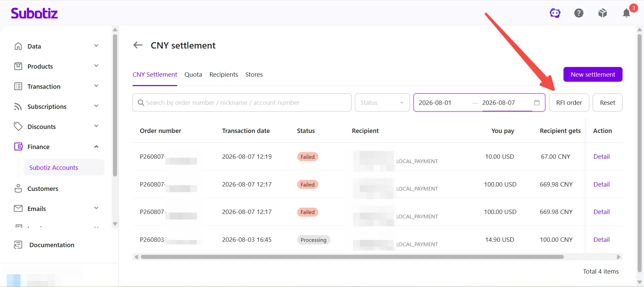Screen dimensions: 644x287
Task: Expand the Subscriptions menu chevron
Action: [96, 106]
